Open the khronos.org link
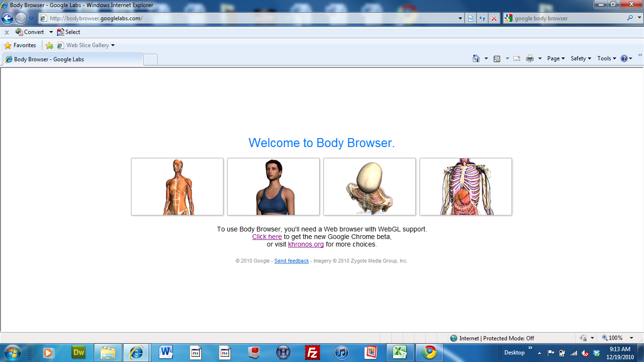644x362 pixels. coord(306,244)
